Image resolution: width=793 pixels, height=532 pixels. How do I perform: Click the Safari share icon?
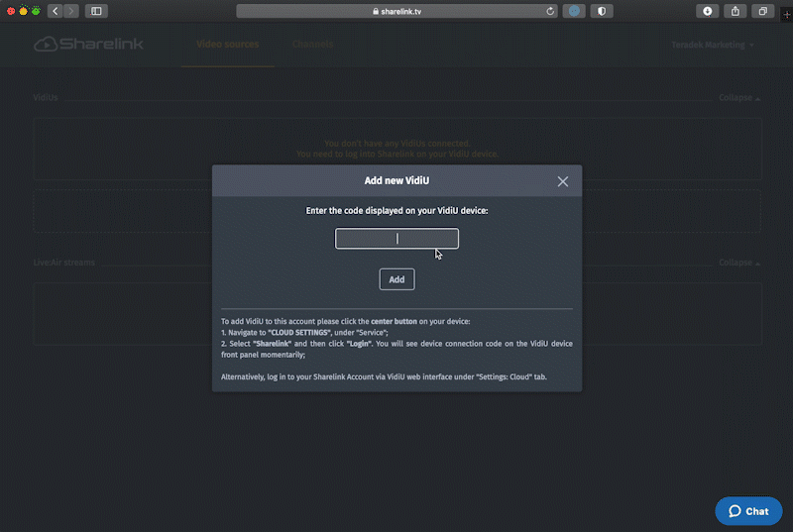click(736, 11)
